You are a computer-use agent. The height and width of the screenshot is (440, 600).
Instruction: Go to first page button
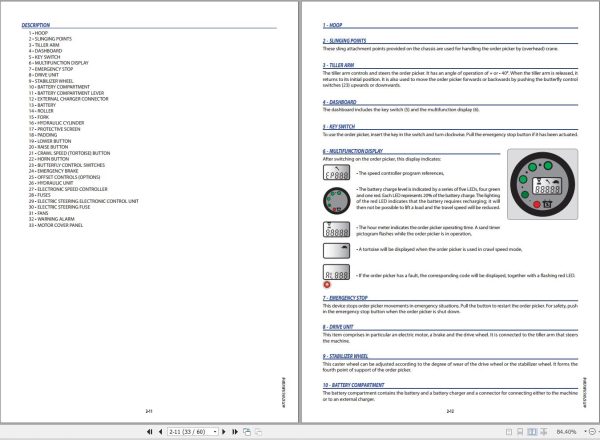(150, 432)
